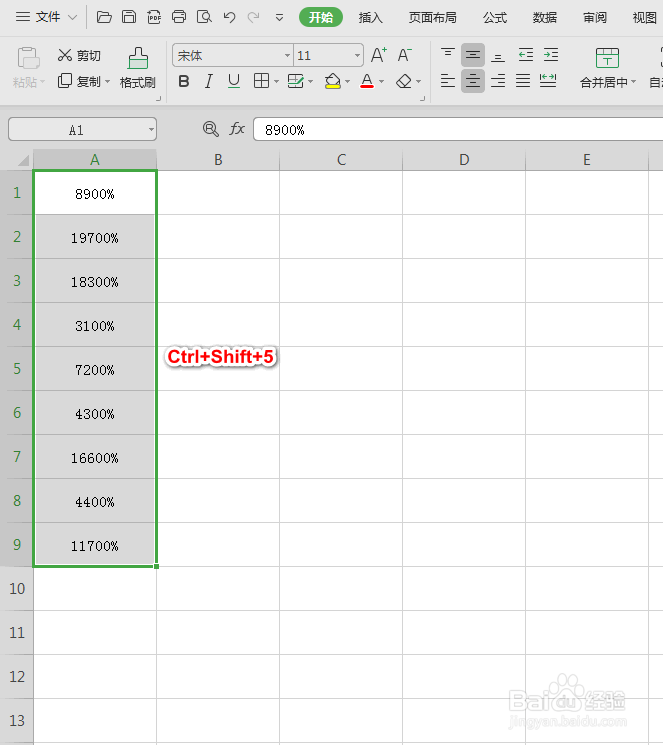Click the fx insert function icon

(x=237, y=129)
